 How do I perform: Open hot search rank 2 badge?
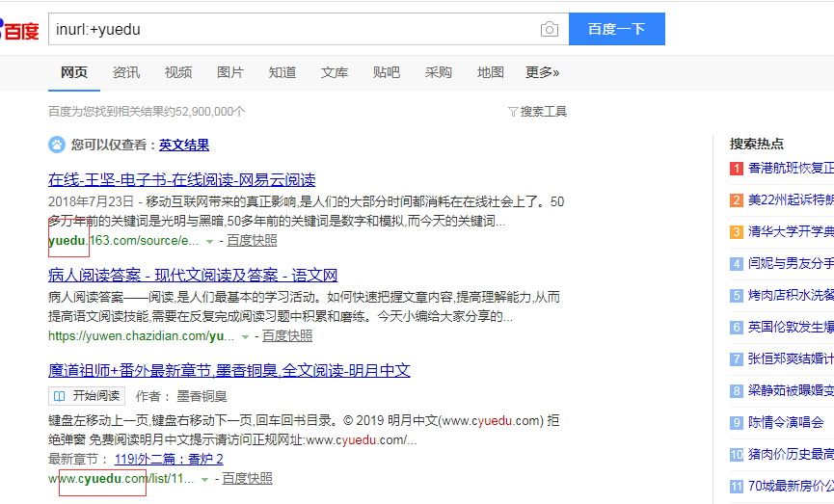click(736, 200)
